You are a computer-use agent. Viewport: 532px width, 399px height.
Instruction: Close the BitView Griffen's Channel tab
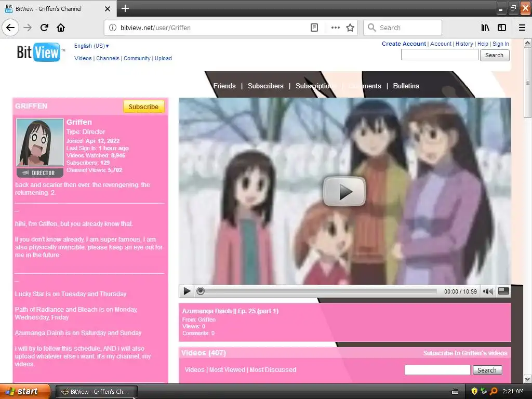click(x=107, y=9)
